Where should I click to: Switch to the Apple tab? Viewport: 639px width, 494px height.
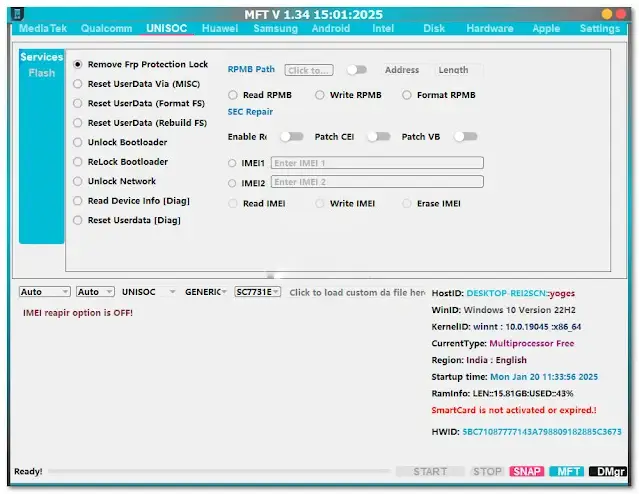pyautogui.click(x=546, y=28)
